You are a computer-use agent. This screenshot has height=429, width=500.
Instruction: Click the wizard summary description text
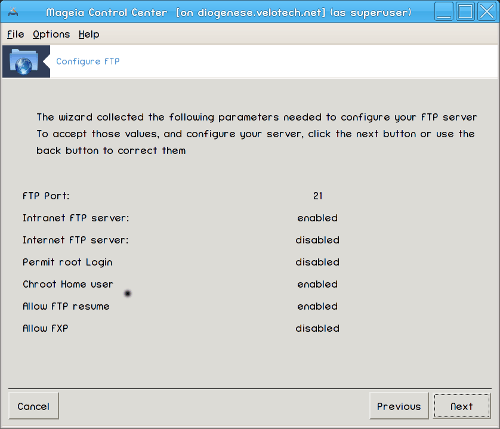coord(257,134)
